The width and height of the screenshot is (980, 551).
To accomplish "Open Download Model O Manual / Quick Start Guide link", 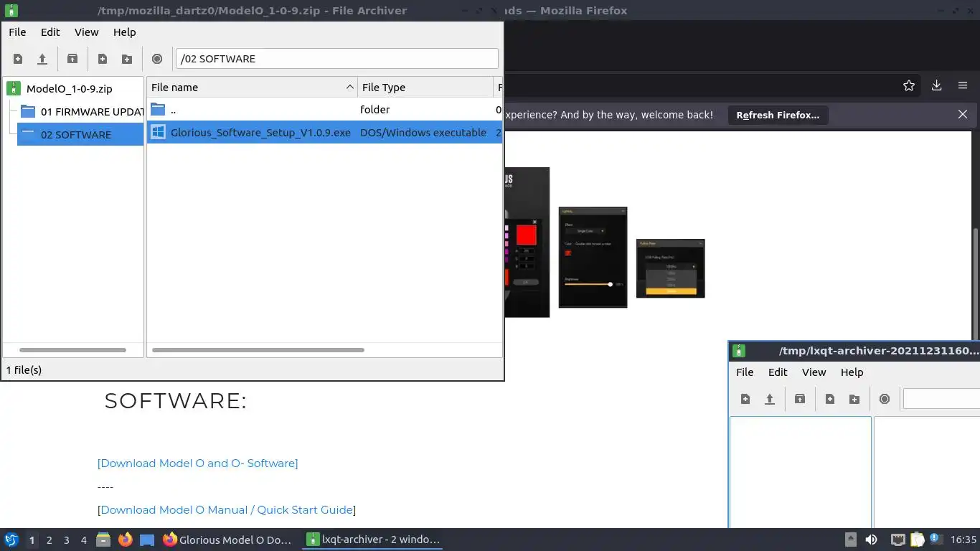I will click(x=227, y=509).
